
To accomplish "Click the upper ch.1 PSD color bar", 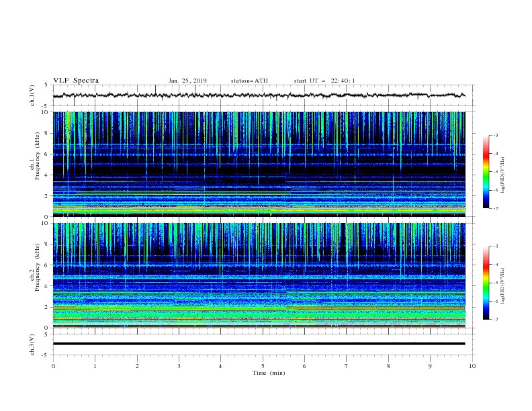I will [486, 172].
